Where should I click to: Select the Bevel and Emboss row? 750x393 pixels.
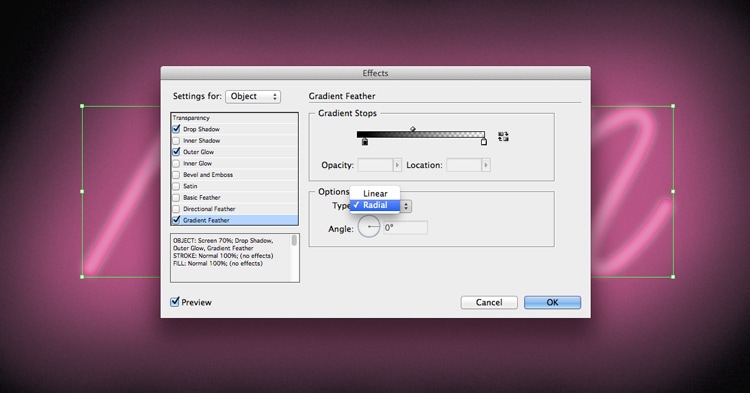(x=234, y=175)
